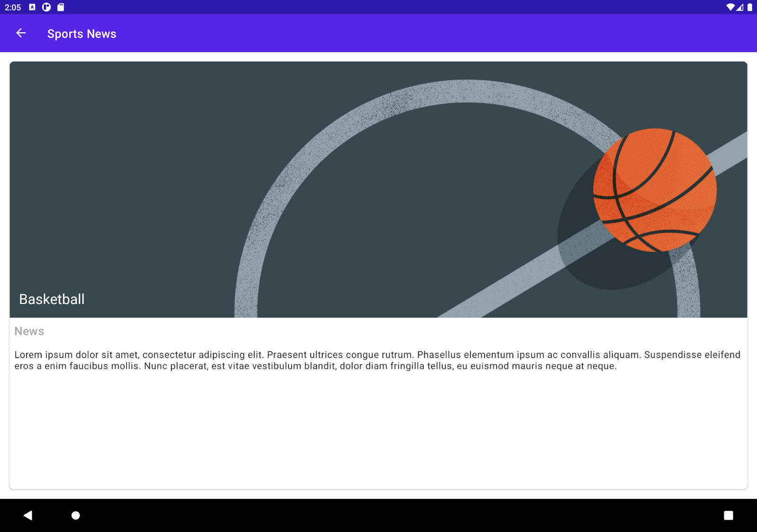Click the Wi-Fi signal icon in status bar

click(x=731, y=7)
